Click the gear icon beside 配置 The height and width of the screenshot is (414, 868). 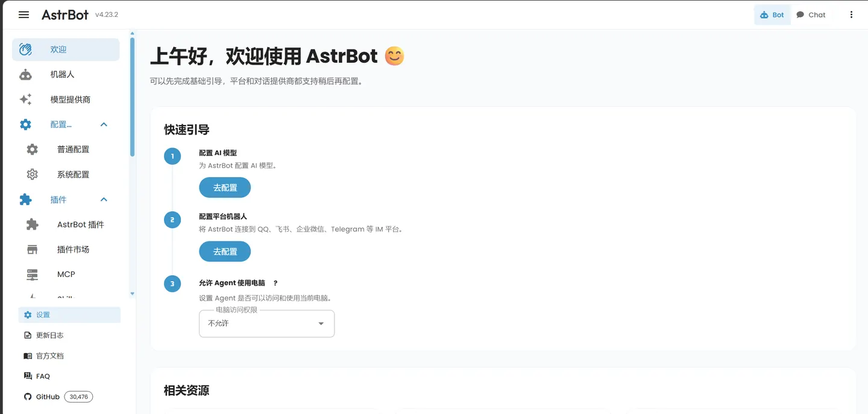pyautogui.click(x=25, y=124)
